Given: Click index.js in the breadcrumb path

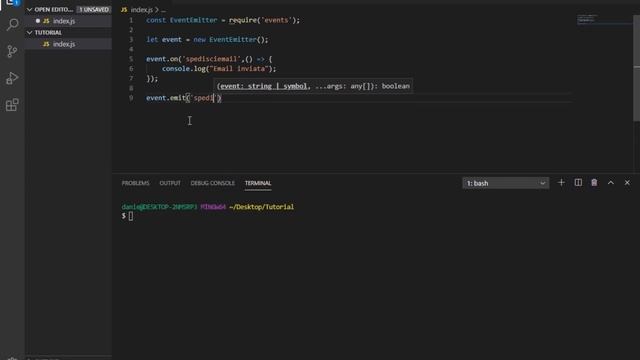Looking at the screenshot, I should point(142,9).
